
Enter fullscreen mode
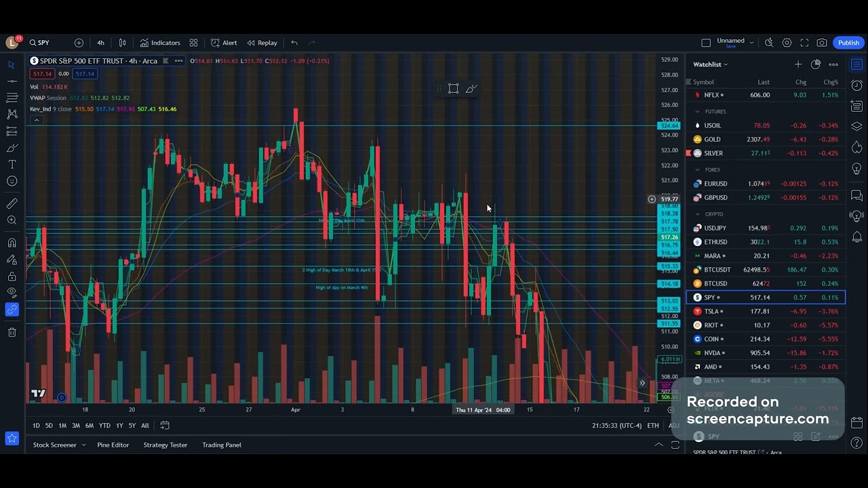click(804, 43)
